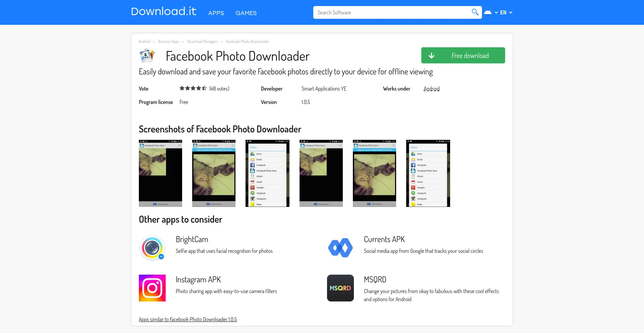Click the Facebook Photo Downloader app icon
This screenshot has width=644, height=333.
click(147, 56)
